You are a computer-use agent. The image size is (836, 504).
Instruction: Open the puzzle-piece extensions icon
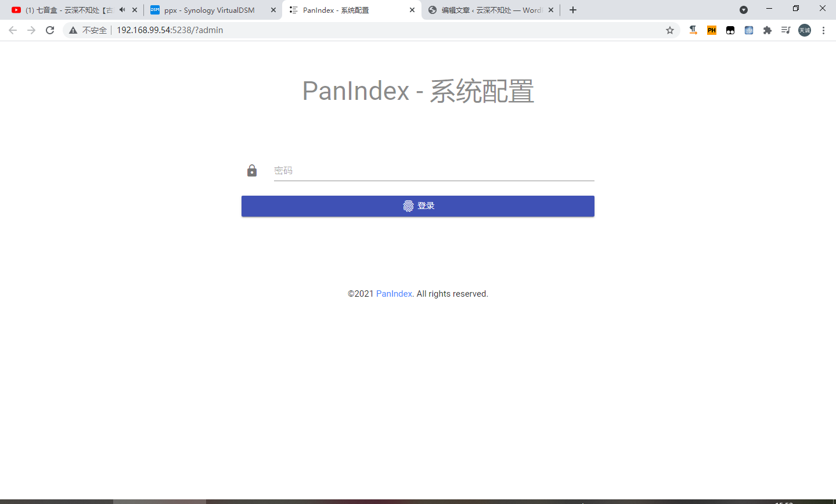point(767,30)
